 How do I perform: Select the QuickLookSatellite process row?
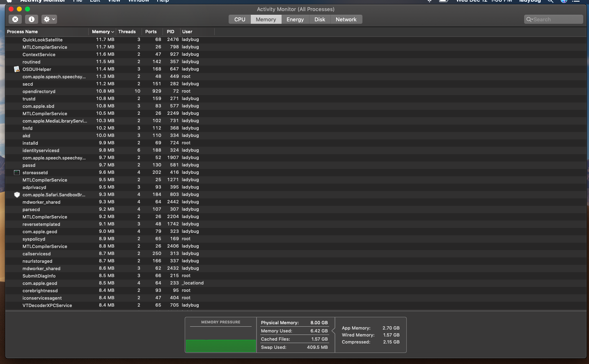tap(296, 40)
